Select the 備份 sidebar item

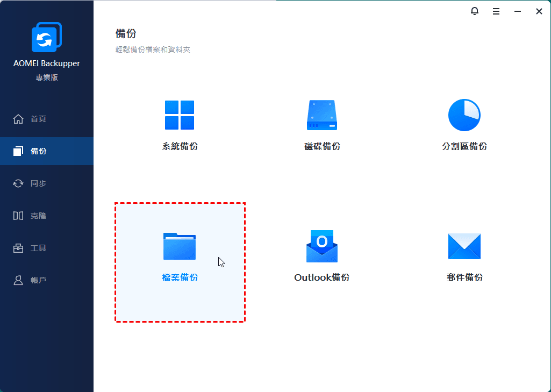coord(47,151)
